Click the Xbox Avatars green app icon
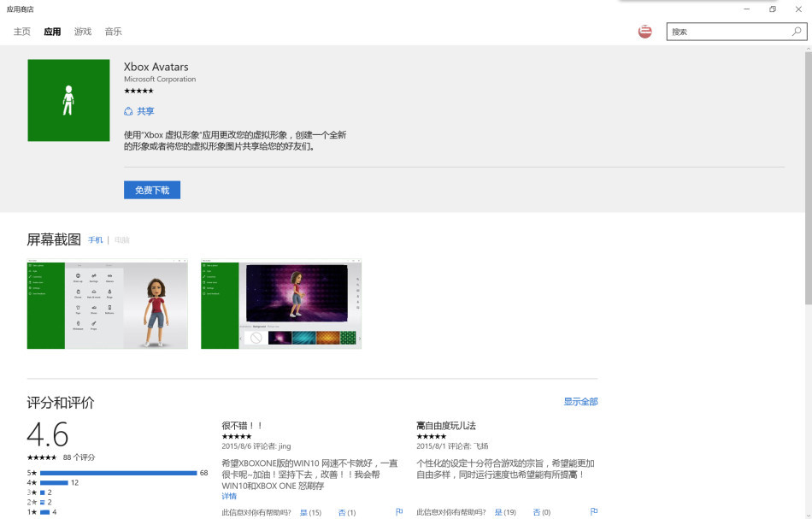812x519 pixels. (68, 100)
